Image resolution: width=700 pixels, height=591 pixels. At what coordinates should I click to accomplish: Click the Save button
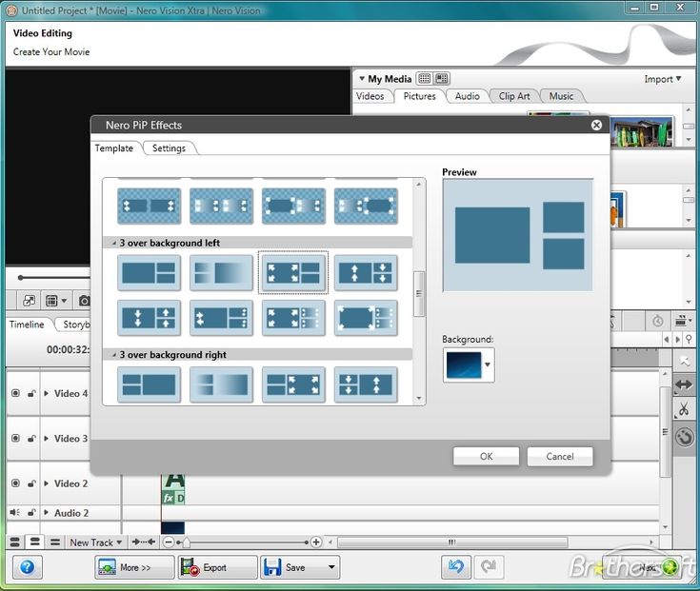291,567
